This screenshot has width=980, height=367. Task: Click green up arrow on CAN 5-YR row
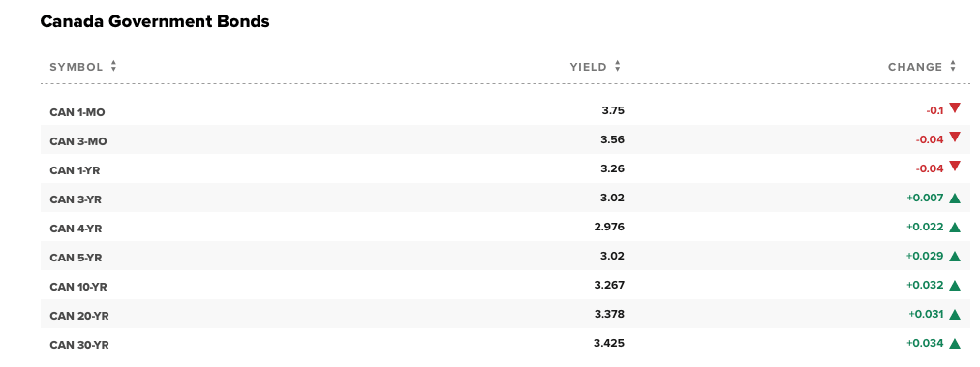(955, 257)
